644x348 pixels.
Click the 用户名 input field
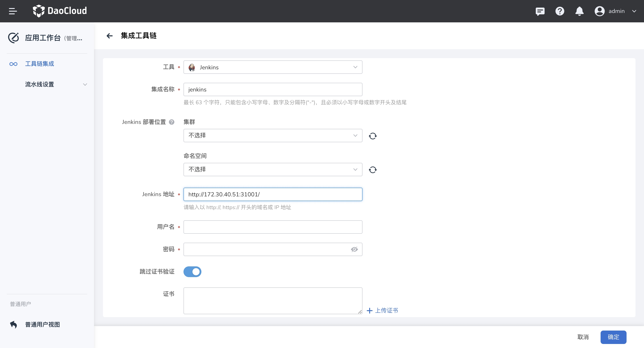point(273,227)
